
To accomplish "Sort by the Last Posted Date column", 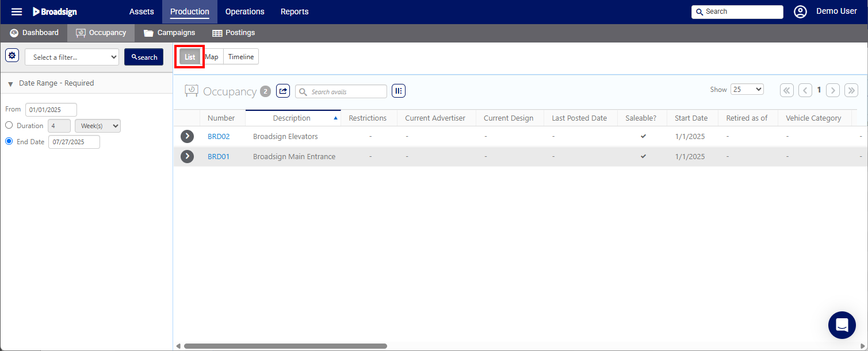I will click(x=579, y=118).
